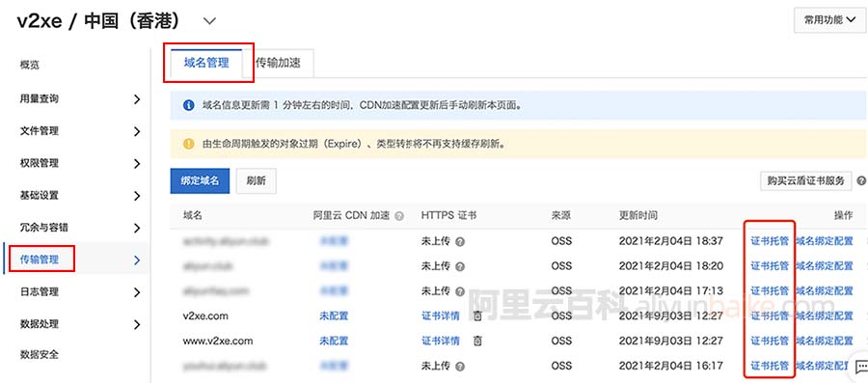
Task: Open 域名绑定配置 for www.v2xe.com
Action: (825, 341)
